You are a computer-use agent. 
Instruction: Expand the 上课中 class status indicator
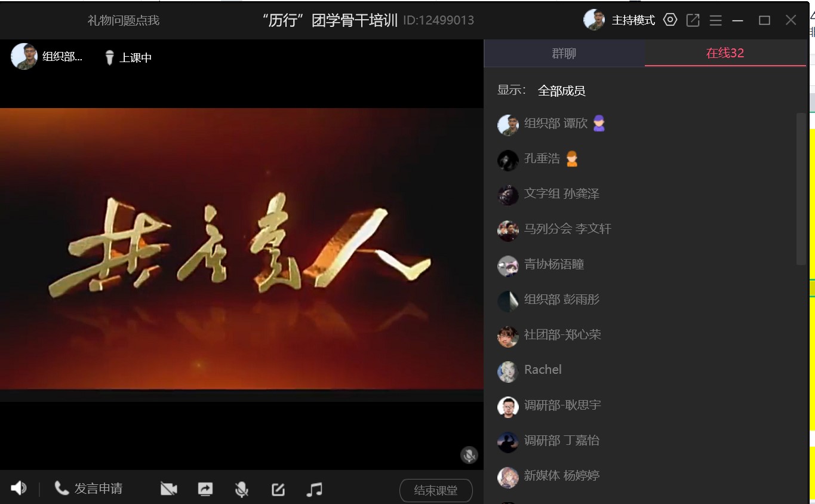(128, 57)
